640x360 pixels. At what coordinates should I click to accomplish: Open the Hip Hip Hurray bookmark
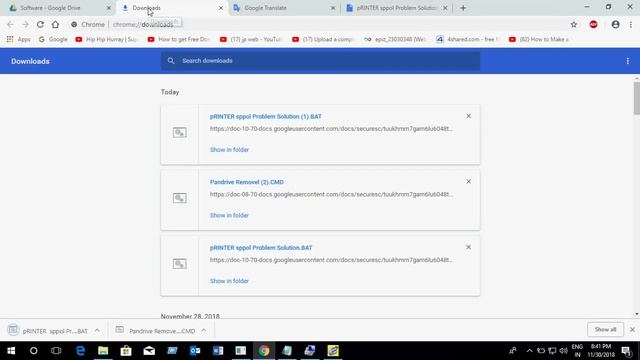107,39
